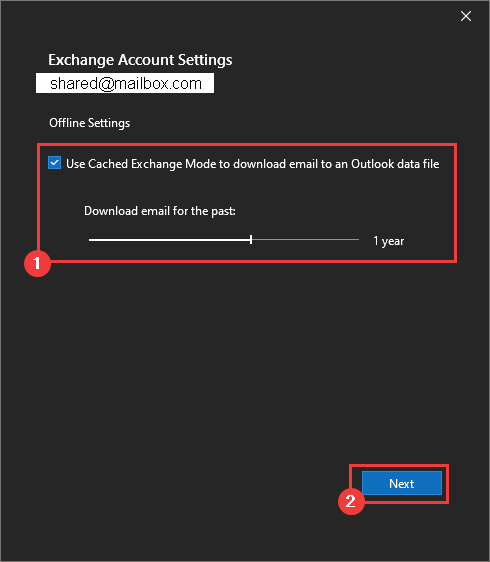Click the unfilled part of the slider track
The width and height of the screenshot is (490, 562).
306,239
